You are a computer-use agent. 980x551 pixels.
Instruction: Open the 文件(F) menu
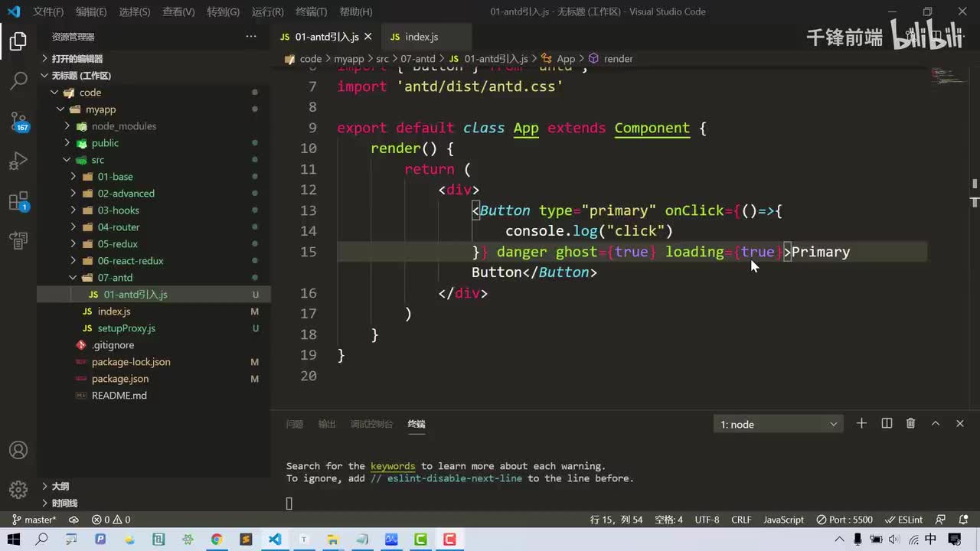(48, 11)
